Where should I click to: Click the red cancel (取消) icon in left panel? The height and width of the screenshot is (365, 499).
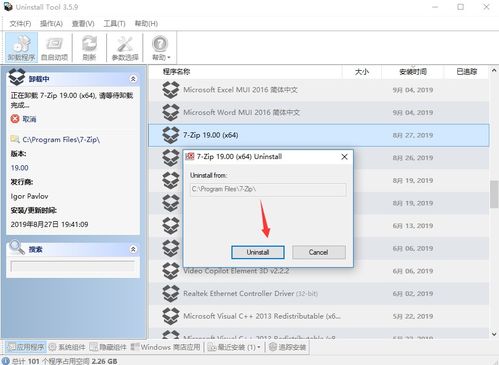[x=15, y=119]
